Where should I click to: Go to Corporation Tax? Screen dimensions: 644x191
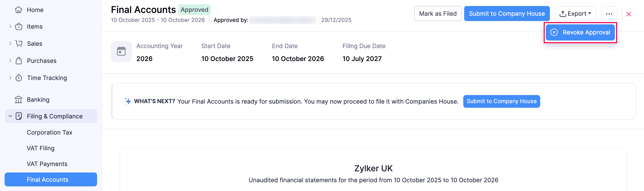pos(49,132)
